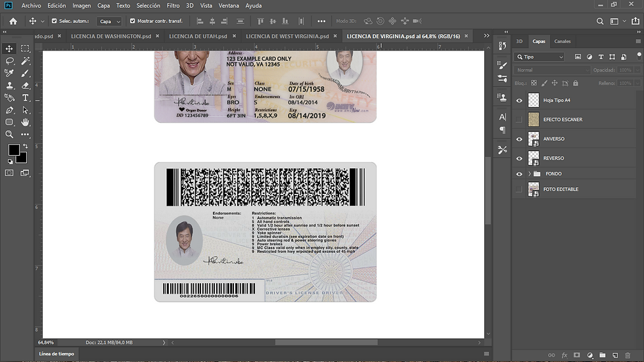Toggle the Selec. autom. checkbox

click(54, 21)
